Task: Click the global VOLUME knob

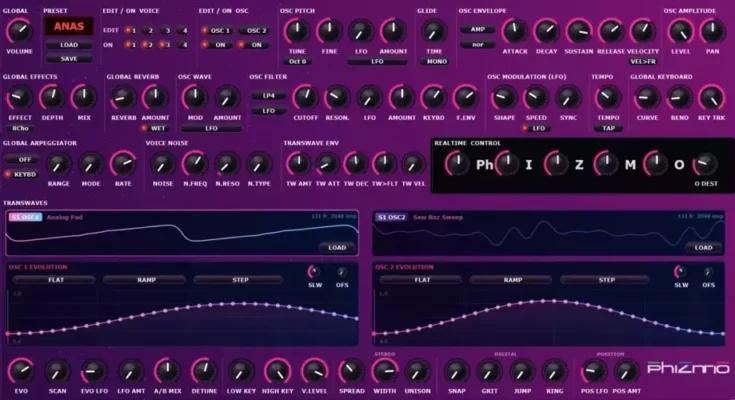Action: tap(19, 31)
